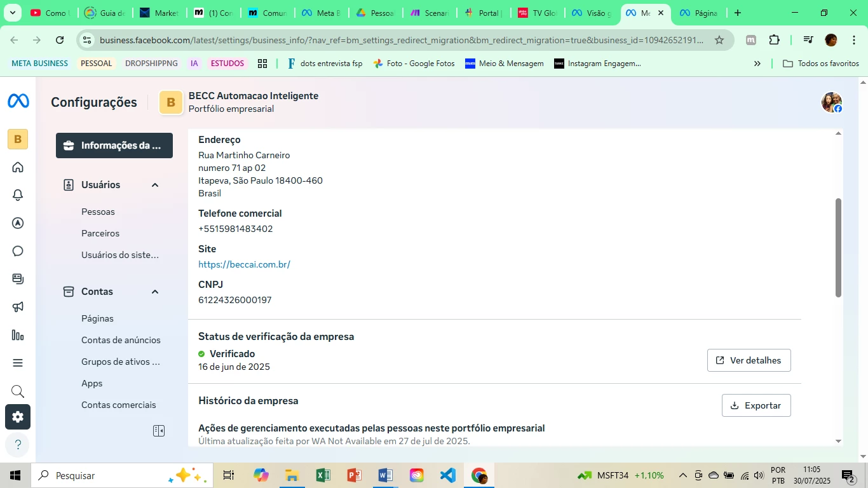Open the https://beccai.com.br/ link
868x488 pixels.
pyautogui.click(x=244, y=264)
